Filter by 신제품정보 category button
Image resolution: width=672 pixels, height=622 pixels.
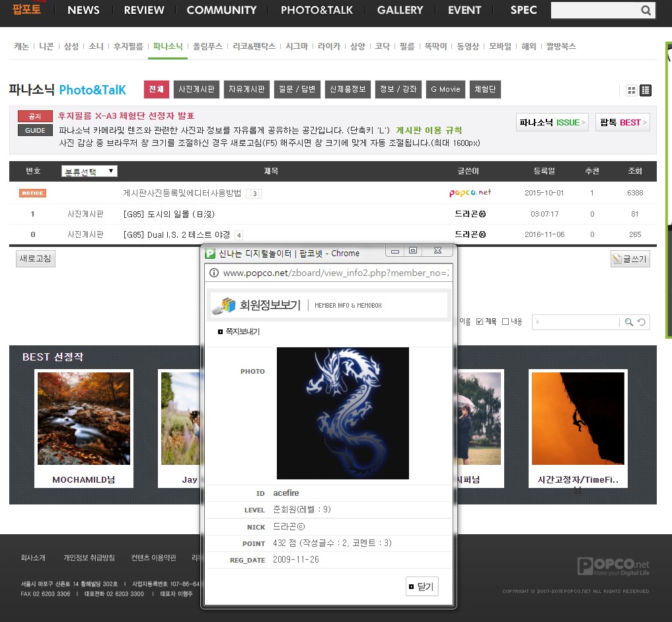[348, 89]
